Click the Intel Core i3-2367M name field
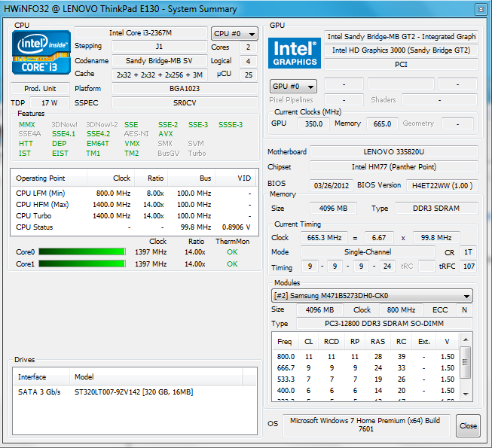 pyautogui.click(x=141, y=33)
